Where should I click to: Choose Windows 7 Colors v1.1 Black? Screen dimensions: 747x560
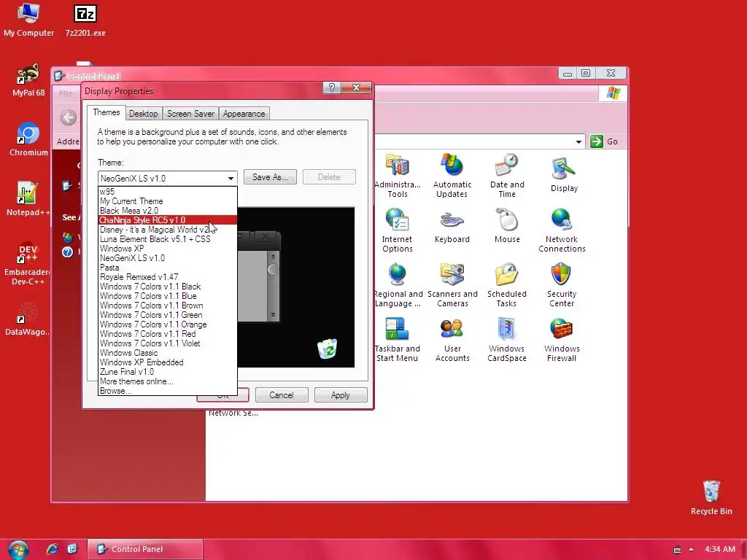click(x=167, y=287)
